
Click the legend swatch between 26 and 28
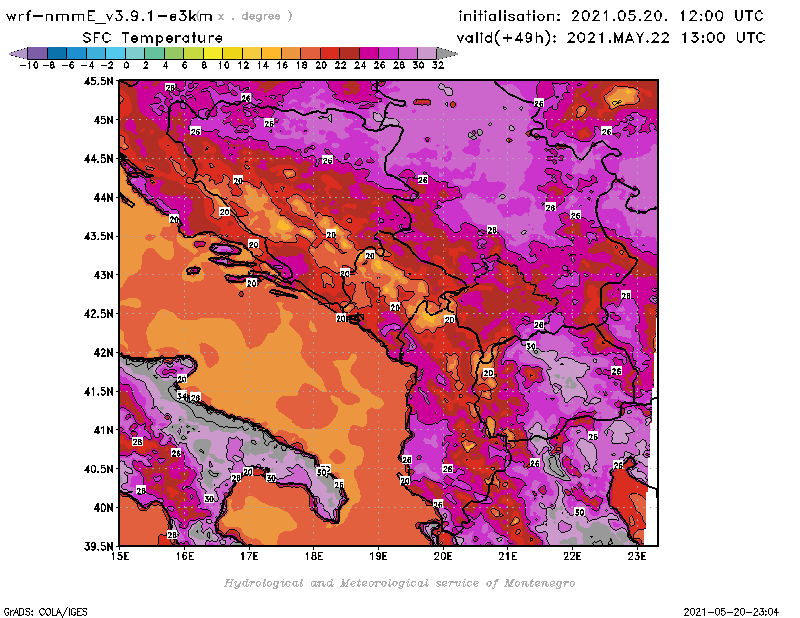(x=388, y=53)
